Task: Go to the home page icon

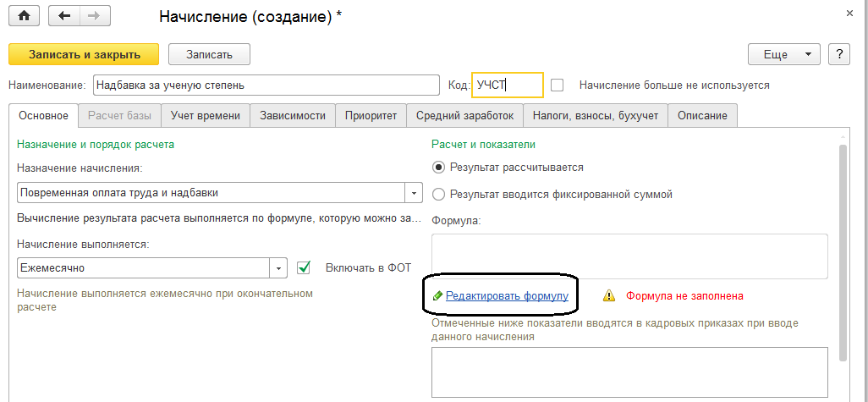Action: 24,16
